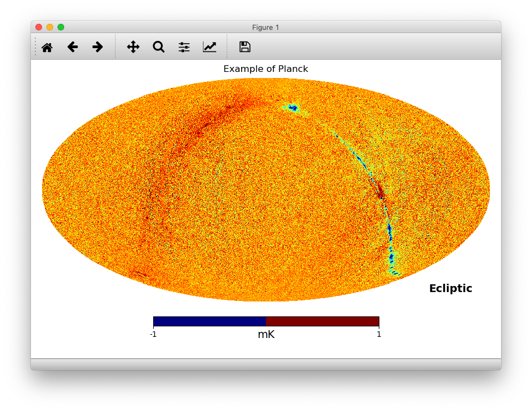Click the Ecliptic text label
The image size is (532, 411).
tap(451, 288)
